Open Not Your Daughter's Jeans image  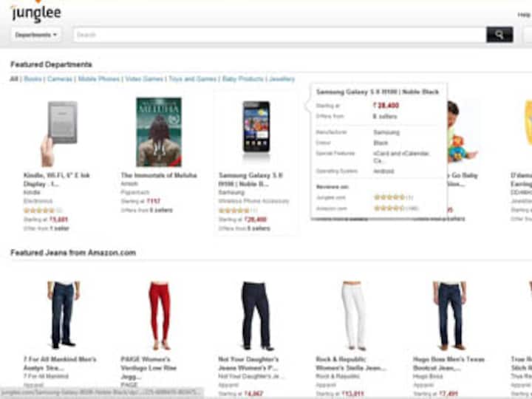click(x=257, y=316)
